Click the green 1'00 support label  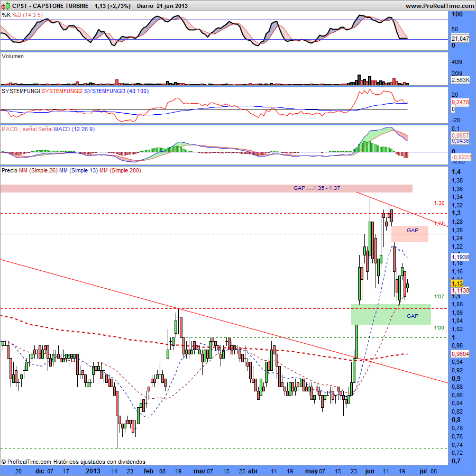click(x=439, y=328)
